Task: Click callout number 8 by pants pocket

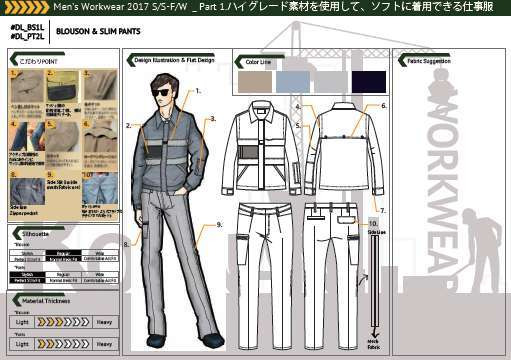Action: pyautogui.click(x=126, y=245)
